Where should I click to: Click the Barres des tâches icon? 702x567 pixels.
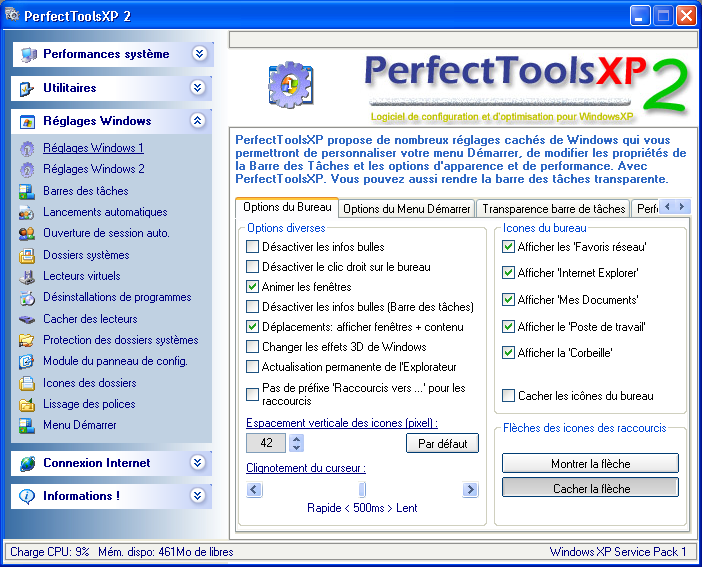(x=27, y=192)
